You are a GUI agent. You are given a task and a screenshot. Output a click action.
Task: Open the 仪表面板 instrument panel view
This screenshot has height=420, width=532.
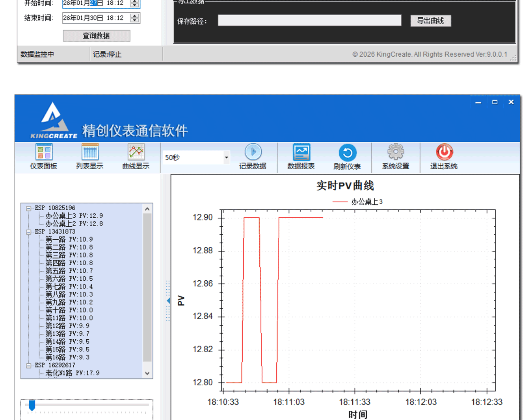coord(43,156)
